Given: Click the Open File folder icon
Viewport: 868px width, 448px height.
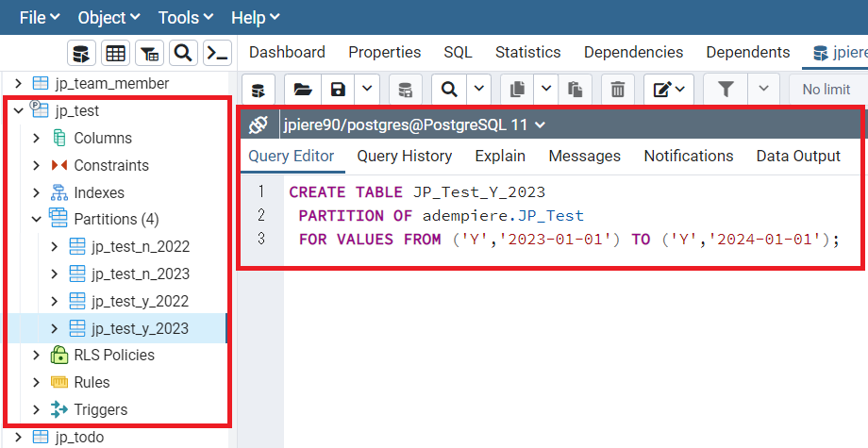Looking at the screenshot, I should click(x=302, y=90).
